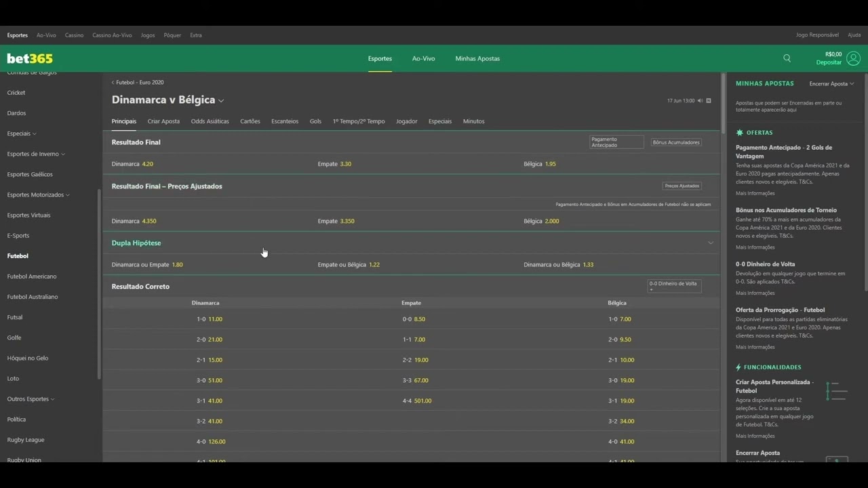Open Jogos in the top bar

(148, 35)
